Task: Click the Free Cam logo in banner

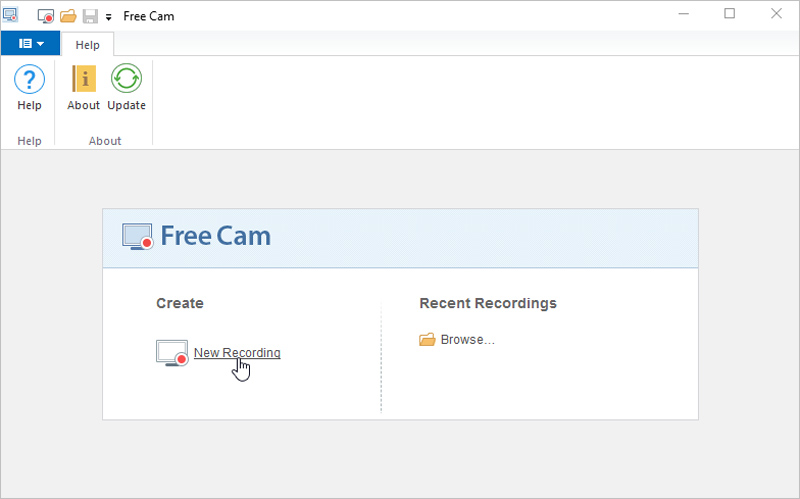Action: (x=197, y=237)
